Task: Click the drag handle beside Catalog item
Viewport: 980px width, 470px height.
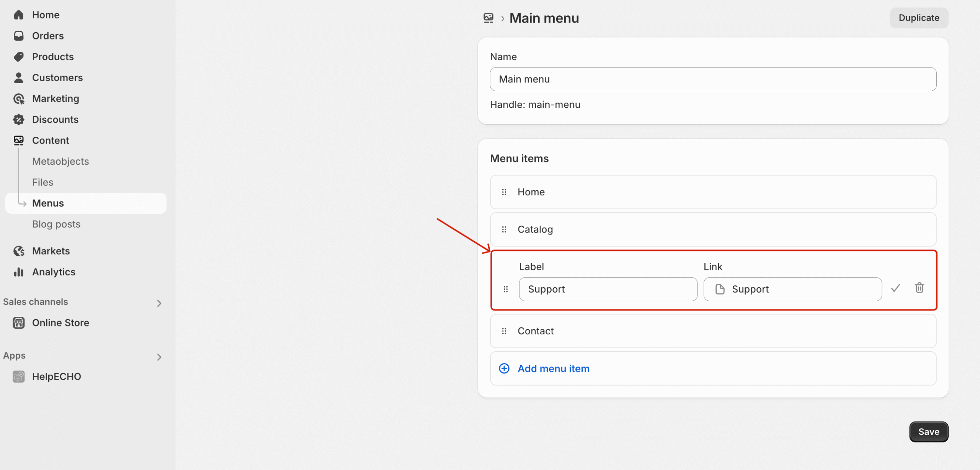Action: [x=504, y=229]
